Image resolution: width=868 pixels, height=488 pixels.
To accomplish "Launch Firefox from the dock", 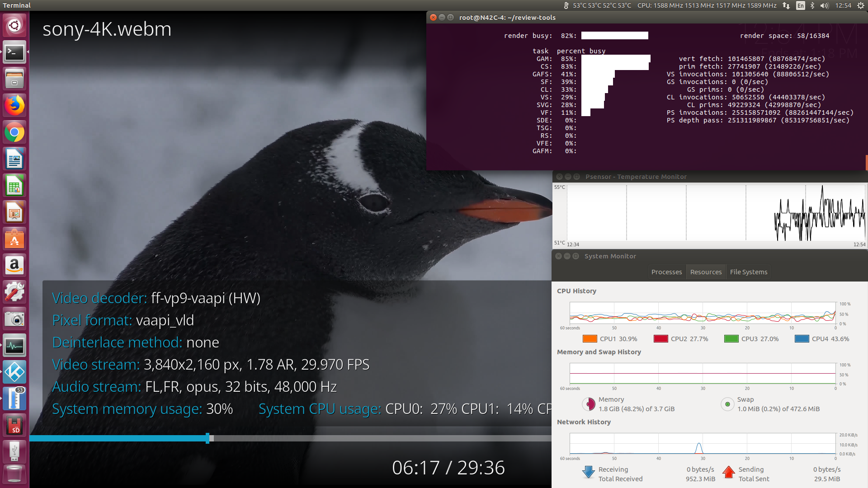I will point(14,106).
